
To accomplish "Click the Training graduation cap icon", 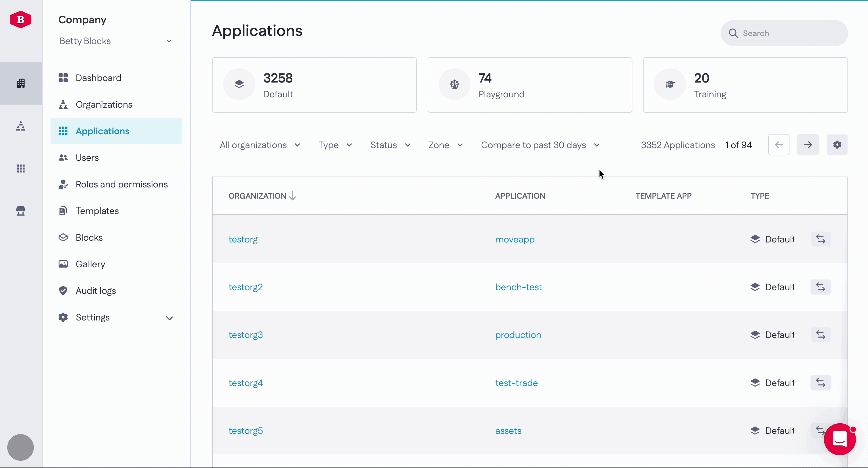I will tap(670, 84).
